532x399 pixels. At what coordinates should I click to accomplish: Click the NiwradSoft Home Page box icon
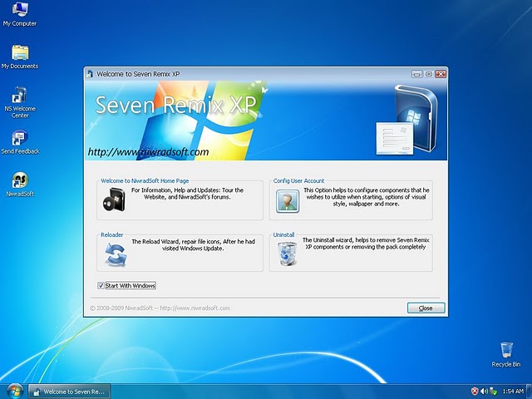point(115,199)
